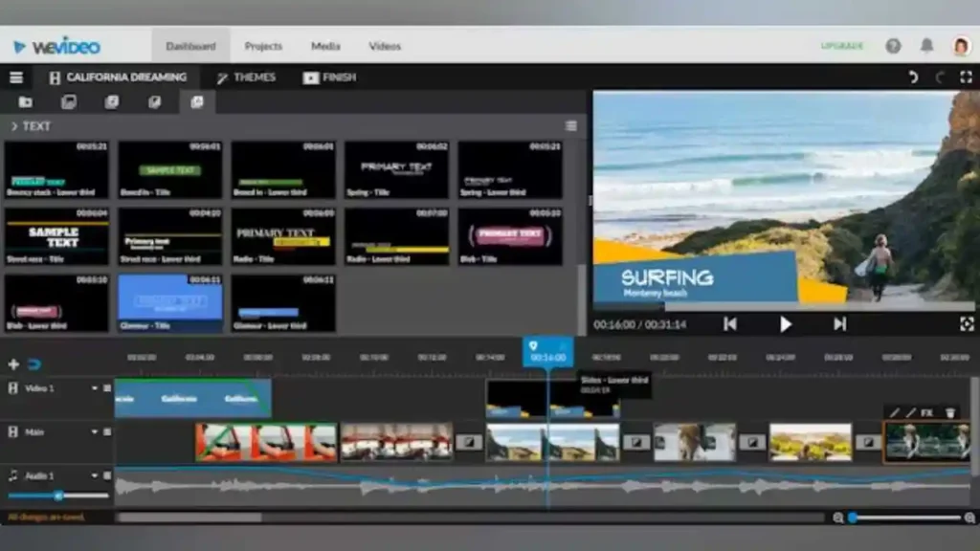Skip to previous clip in preview

tap(730, 324)
